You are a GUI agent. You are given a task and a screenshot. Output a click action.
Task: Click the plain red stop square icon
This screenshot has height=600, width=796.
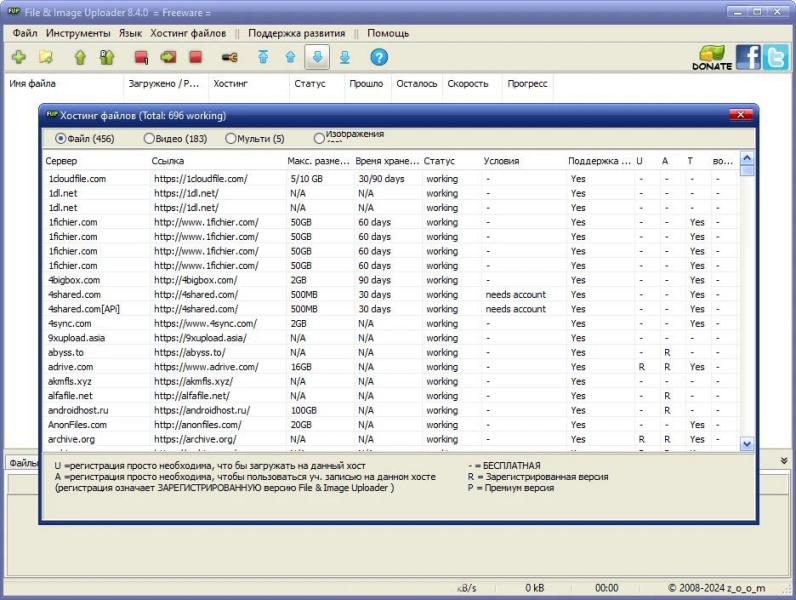(195, 56)
